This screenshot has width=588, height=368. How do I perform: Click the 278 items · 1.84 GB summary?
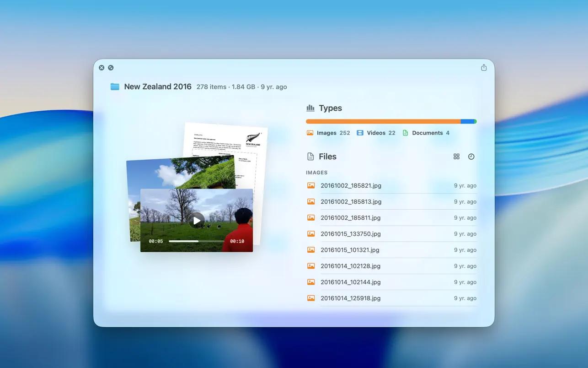tap(226, 87)
